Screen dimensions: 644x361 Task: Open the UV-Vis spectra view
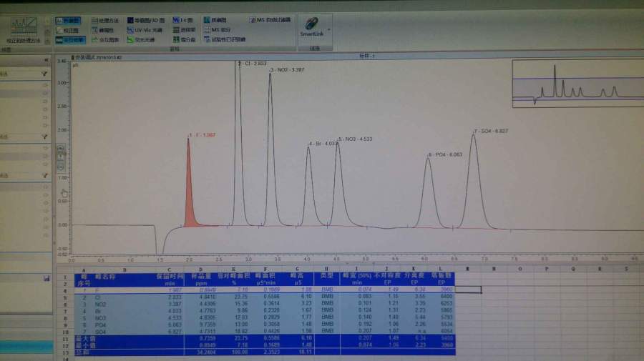point(145,30)
